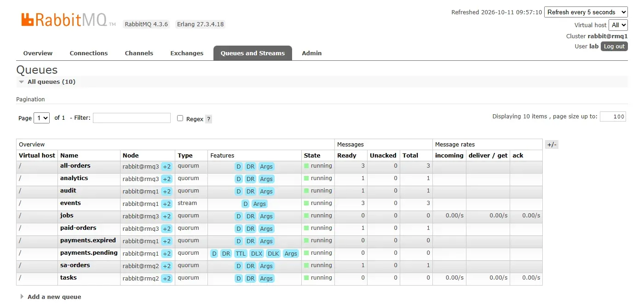Click the Regex help question mark
Viewport: 644px width, 304px height.
coord(208,119)
